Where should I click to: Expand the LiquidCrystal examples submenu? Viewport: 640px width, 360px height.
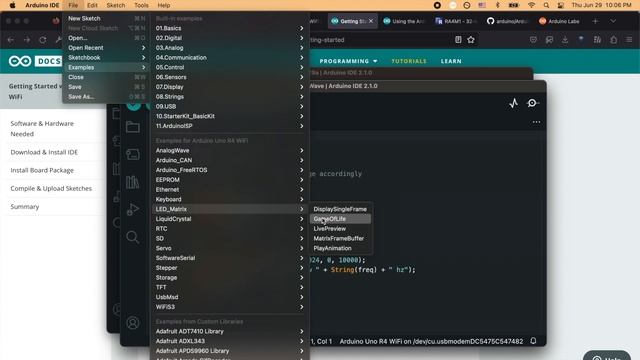229,219
